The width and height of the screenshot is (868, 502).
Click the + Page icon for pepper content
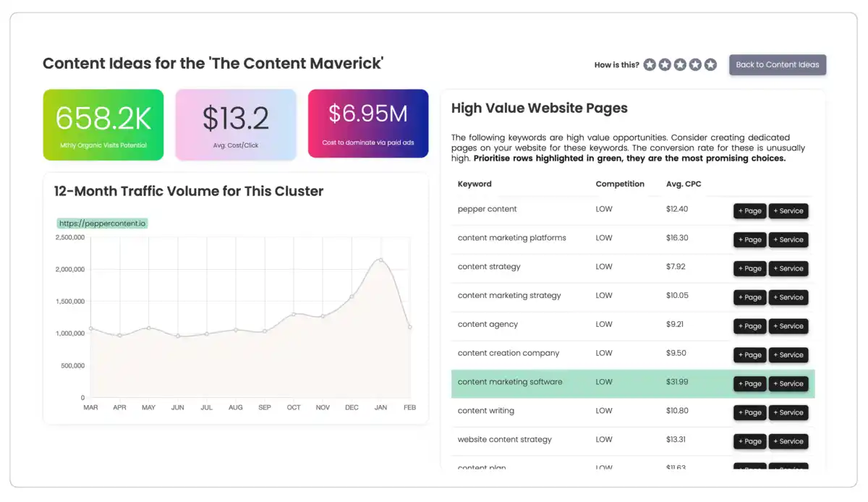(749, 210)
